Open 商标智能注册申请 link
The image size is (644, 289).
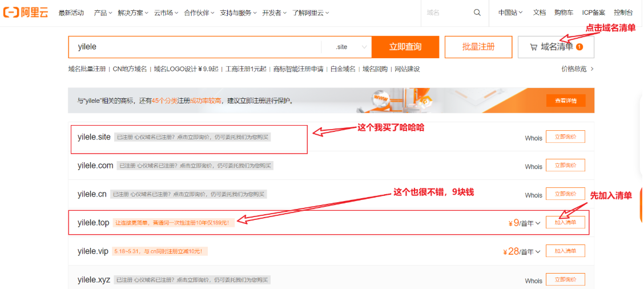click(299, 69)
